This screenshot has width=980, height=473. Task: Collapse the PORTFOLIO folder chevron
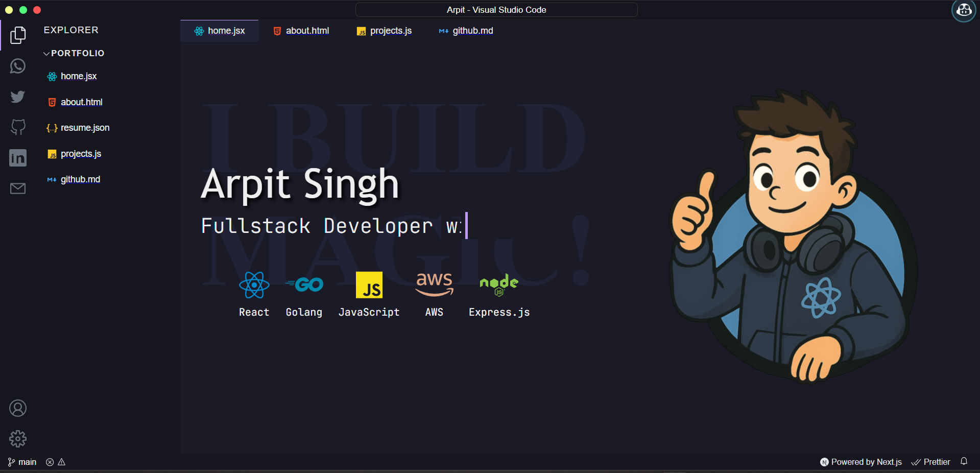pyautogui.click(x=46, y=53)
